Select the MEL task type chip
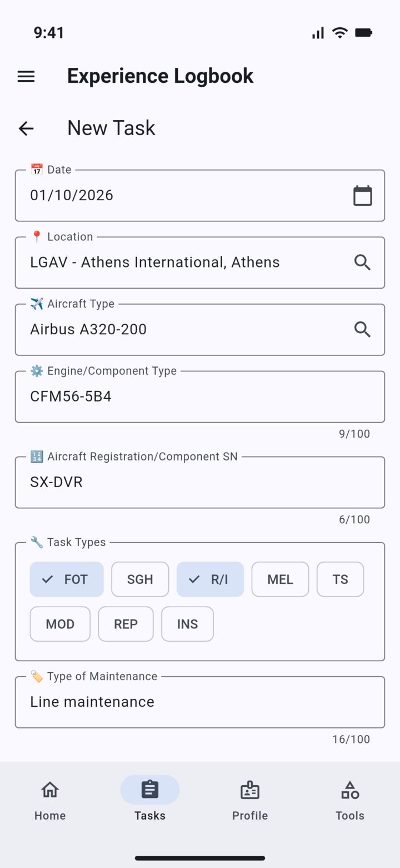 [280, 579]
